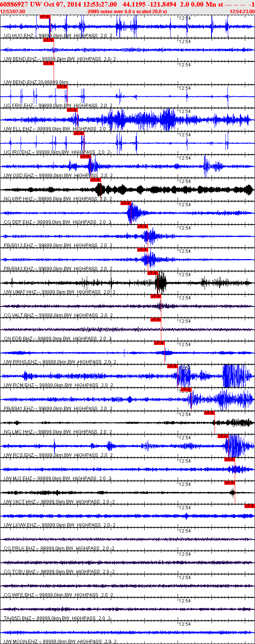Select the red pick marker on the NC LMC trace

[210, 413]
